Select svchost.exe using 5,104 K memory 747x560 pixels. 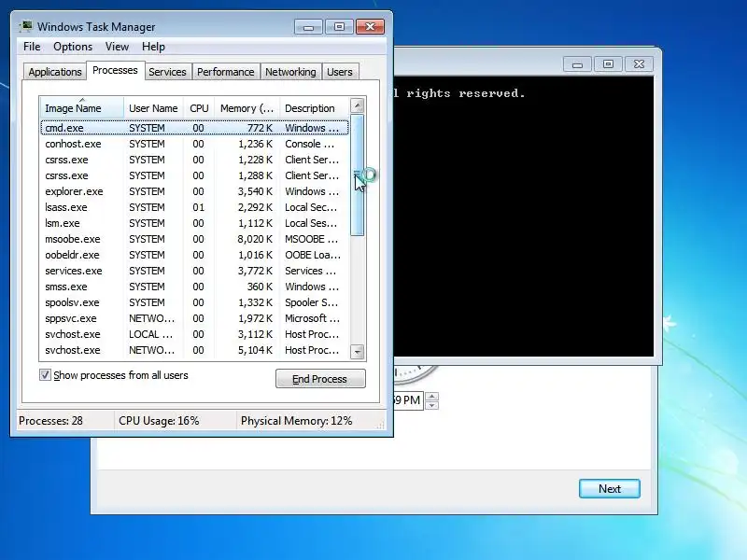[x=194, y=350]
